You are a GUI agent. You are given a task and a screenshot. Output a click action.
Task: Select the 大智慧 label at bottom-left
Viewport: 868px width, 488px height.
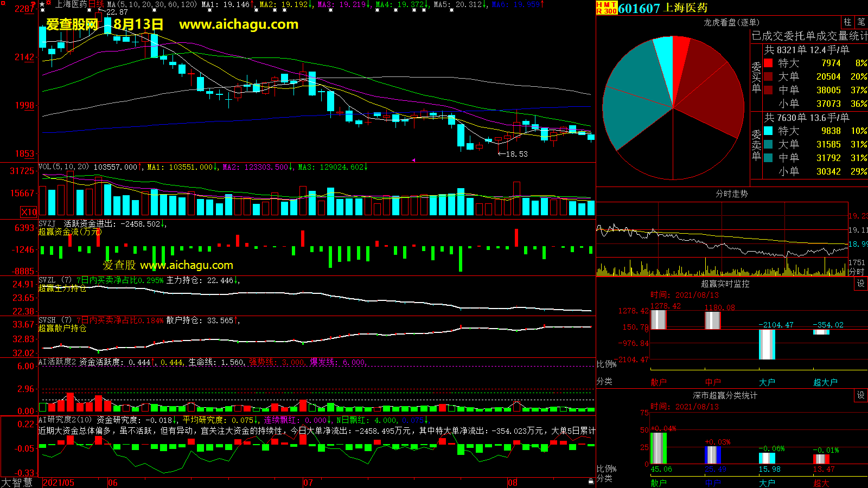point(17,482)
